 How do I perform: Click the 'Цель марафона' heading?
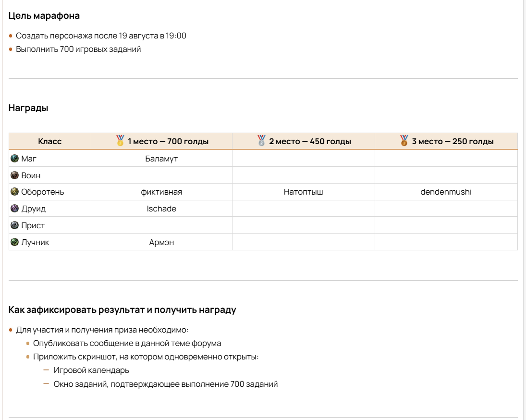[44, 16]
